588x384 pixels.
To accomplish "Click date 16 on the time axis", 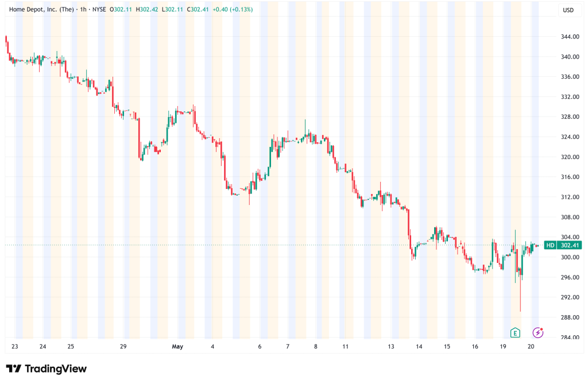I will (x=475, y=347).
